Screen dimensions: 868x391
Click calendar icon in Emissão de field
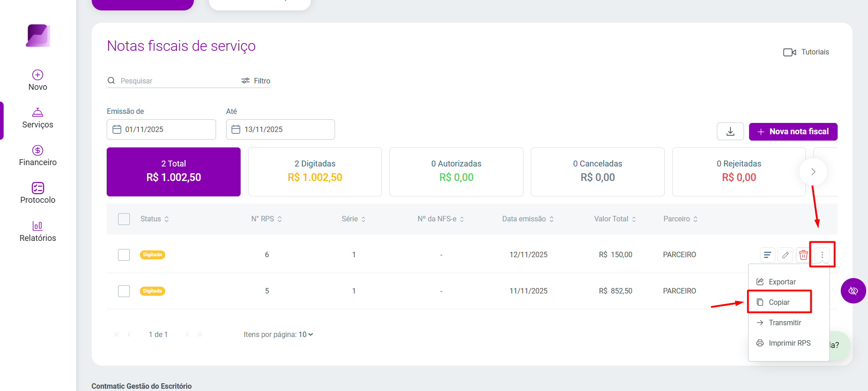pos(117,129)
